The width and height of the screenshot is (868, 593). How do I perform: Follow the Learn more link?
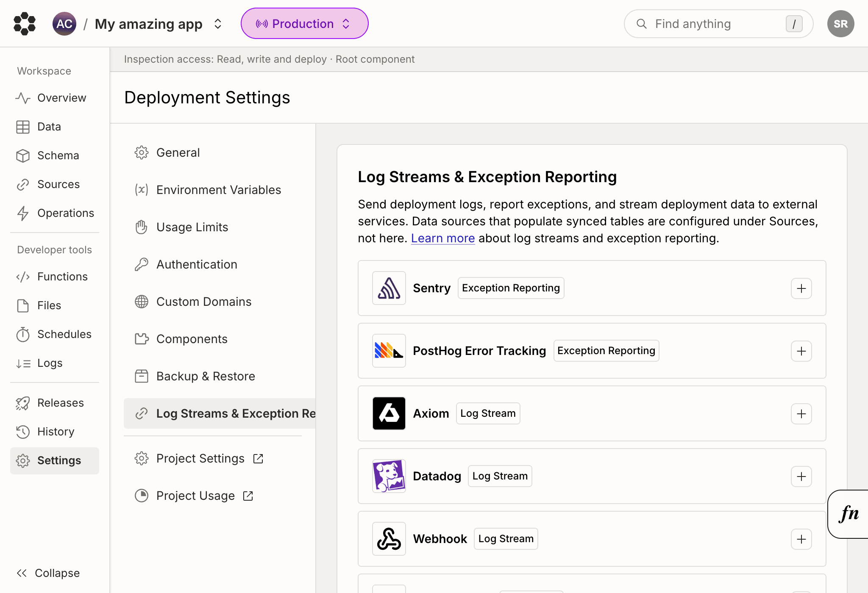click(443, 238)
